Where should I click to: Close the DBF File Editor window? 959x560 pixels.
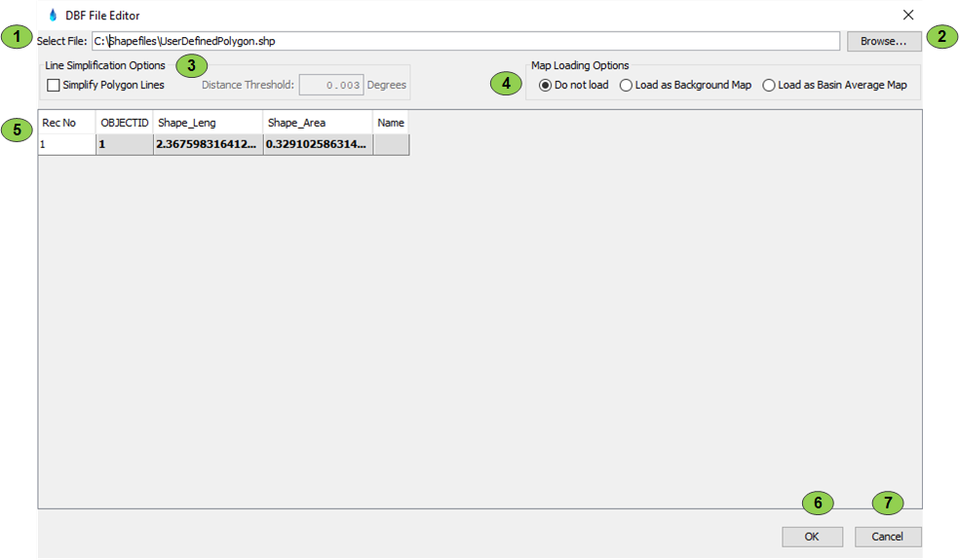click(908, 15)
